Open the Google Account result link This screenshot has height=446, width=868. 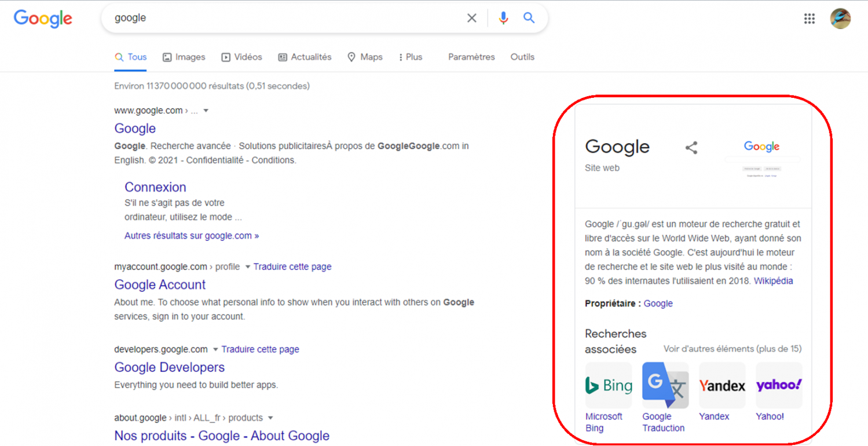(x=160, y=285)
